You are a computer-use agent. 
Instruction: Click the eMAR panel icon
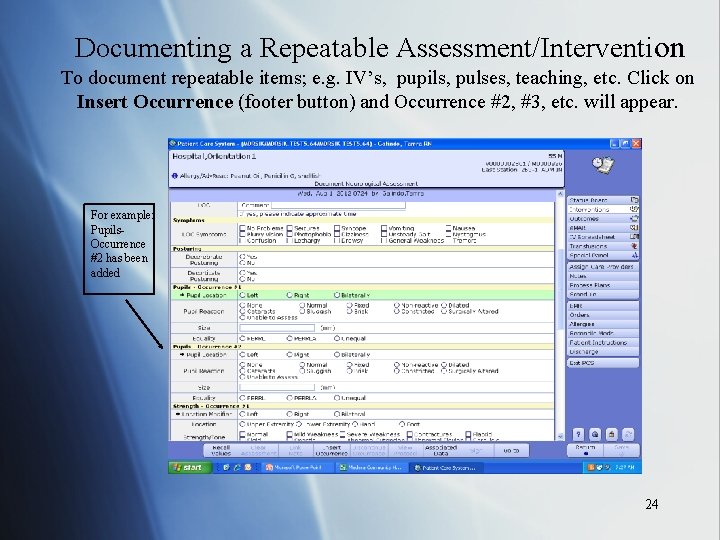click(634, 228)
